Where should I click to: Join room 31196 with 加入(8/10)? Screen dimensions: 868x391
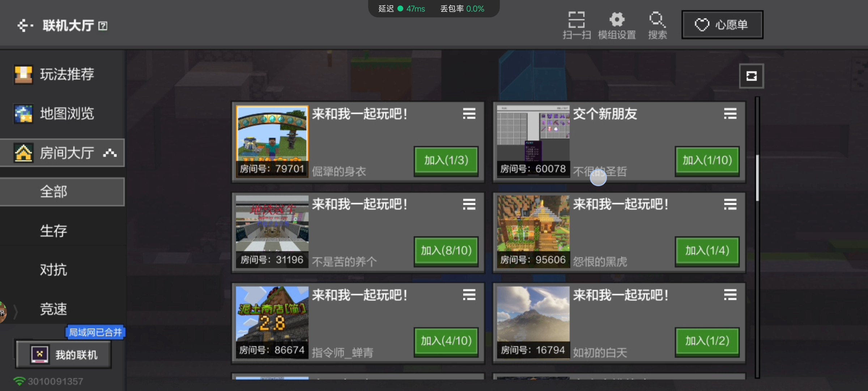(446, 251)
